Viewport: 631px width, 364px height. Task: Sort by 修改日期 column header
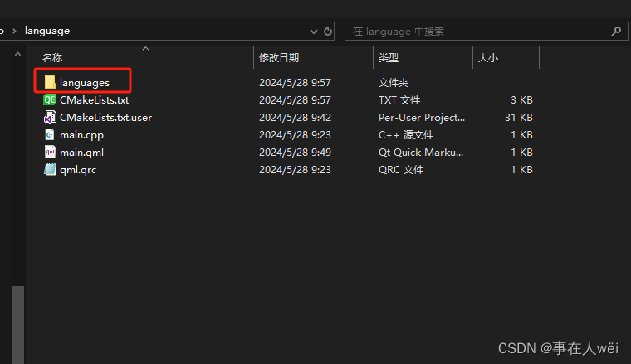coord(279,58)
